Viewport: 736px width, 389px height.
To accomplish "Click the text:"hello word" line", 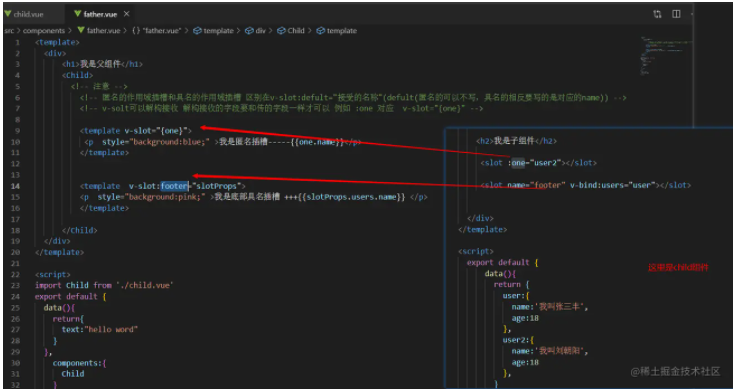I will (100, 329).
